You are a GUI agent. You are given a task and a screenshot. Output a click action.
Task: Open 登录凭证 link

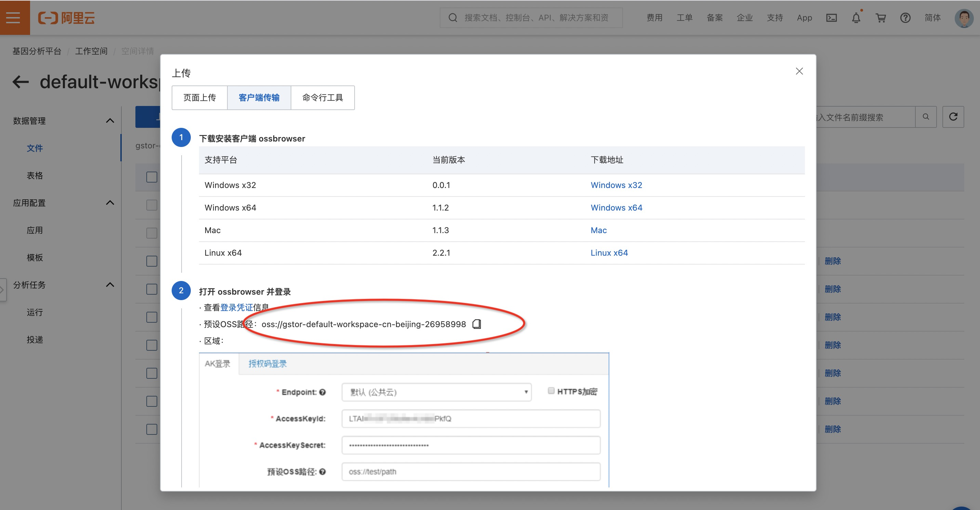pyautogui.click(x=237, y=307)
